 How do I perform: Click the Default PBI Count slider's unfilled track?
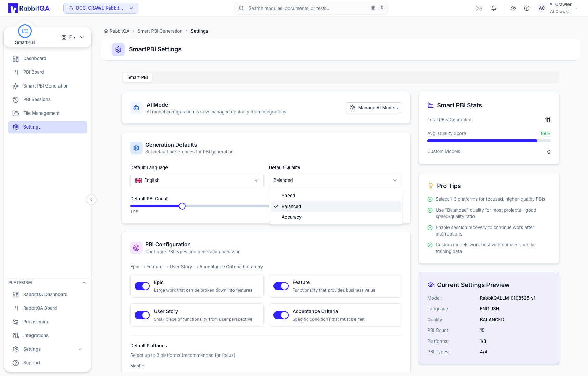(x=227, y=206)
